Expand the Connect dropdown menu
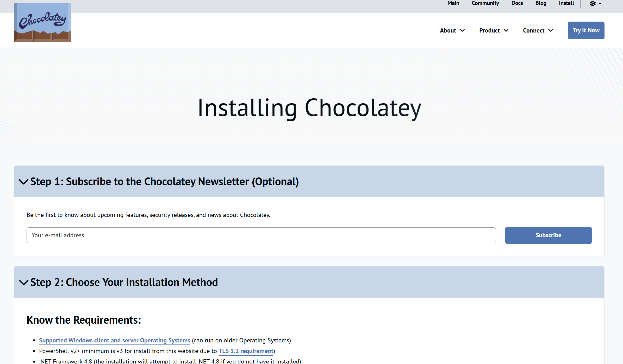 click(x=538, y=30)
